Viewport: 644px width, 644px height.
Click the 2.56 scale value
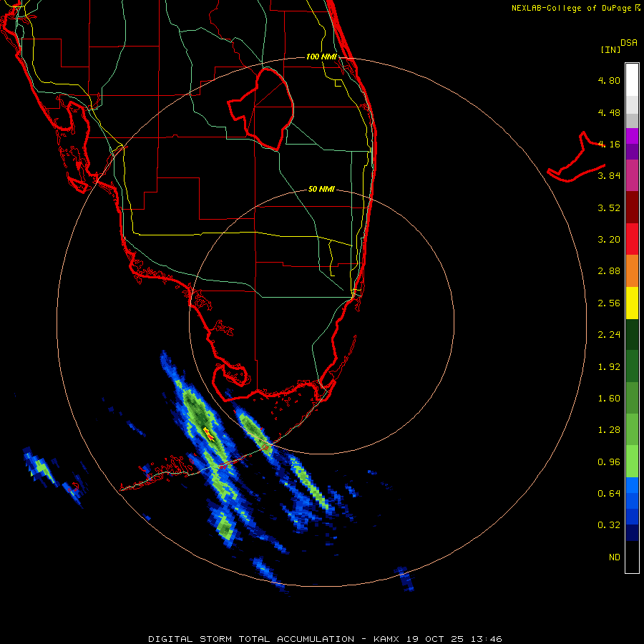609,303
